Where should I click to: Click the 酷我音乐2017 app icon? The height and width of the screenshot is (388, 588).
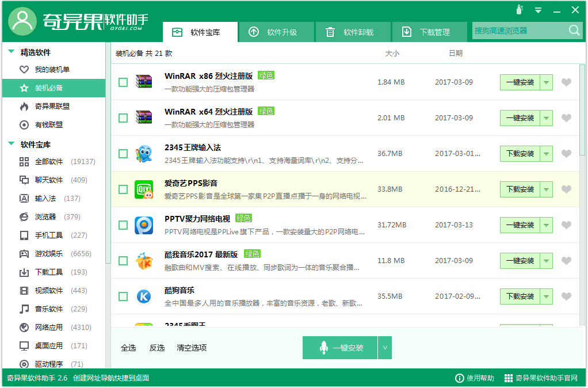[144, 260]
